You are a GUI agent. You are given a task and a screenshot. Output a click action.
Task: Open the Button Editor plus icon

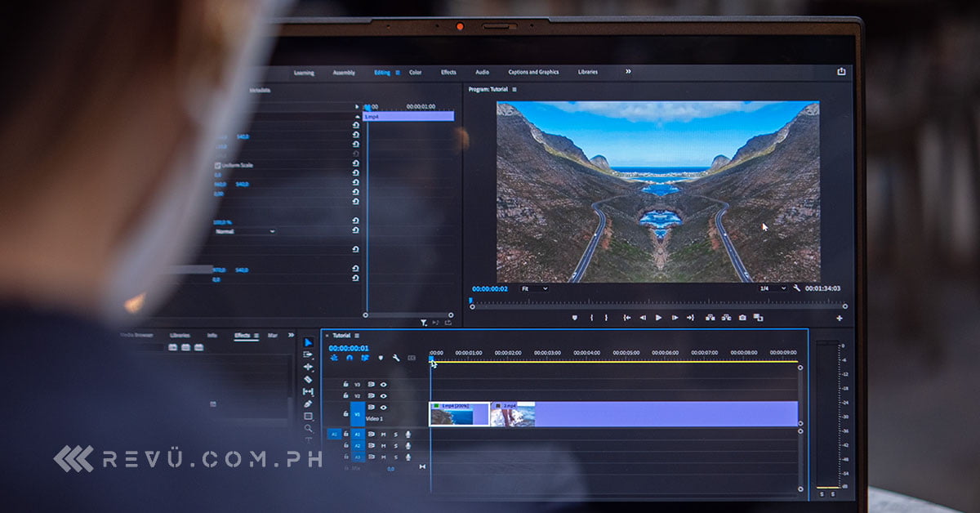[x=840, y=318]
